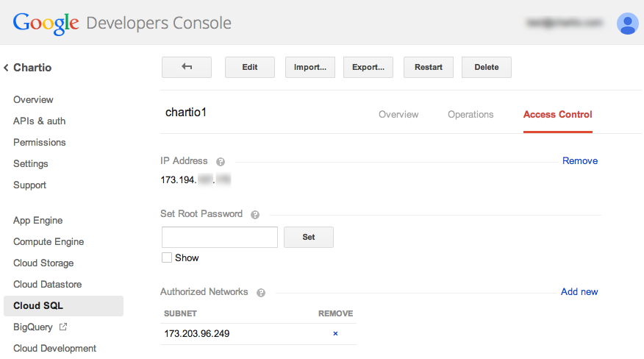Image resolution: width=644 pixels, height=359 pixels.
Task: Click the blurred account email in header
Action: (x=565, y=23)
